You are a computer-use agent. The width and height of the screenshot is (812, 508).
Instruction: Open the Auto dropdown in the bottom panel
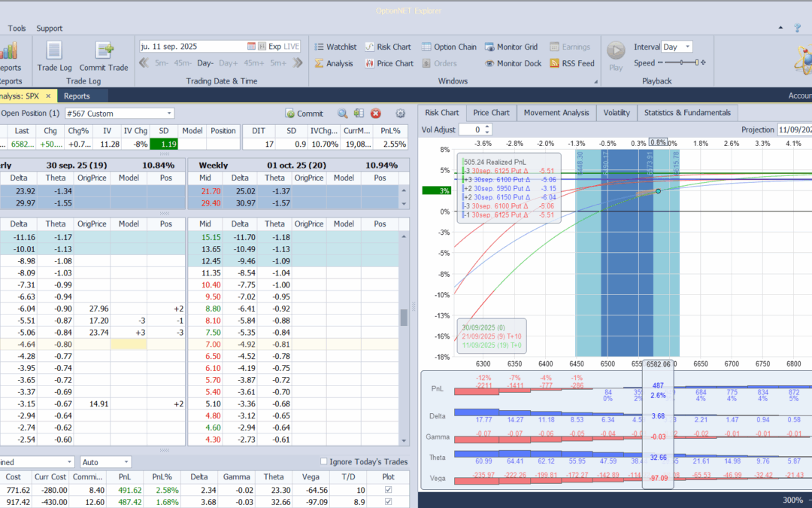[126, 462]
